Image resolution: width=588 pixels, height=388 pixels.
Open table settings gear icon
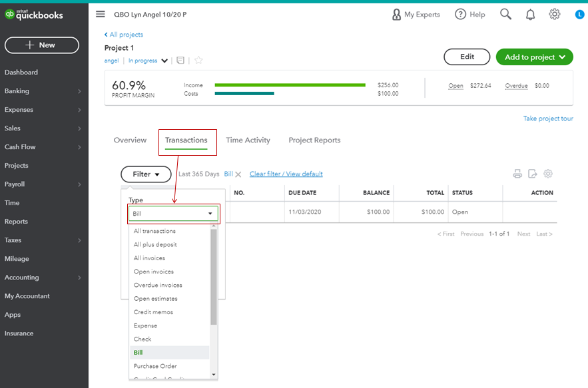coord(548,174)
